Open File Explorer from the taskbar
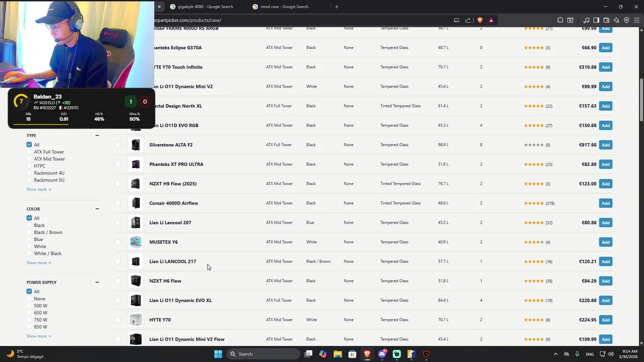Screen dimensions: 644x362 coord(338,354)
